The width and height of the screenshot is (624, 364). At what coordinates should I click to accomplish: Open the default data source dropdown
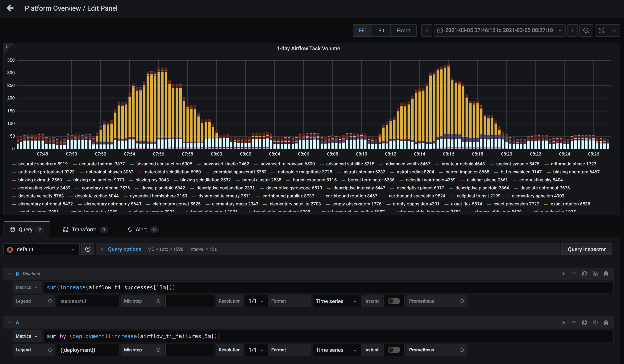coord(41,249)
